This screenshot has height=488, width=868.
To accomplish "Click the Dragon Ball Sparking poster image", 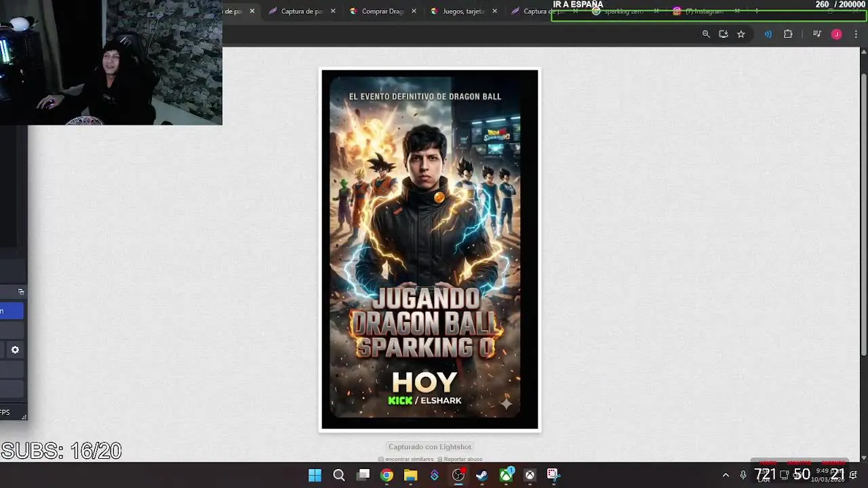I will (430, 250).
